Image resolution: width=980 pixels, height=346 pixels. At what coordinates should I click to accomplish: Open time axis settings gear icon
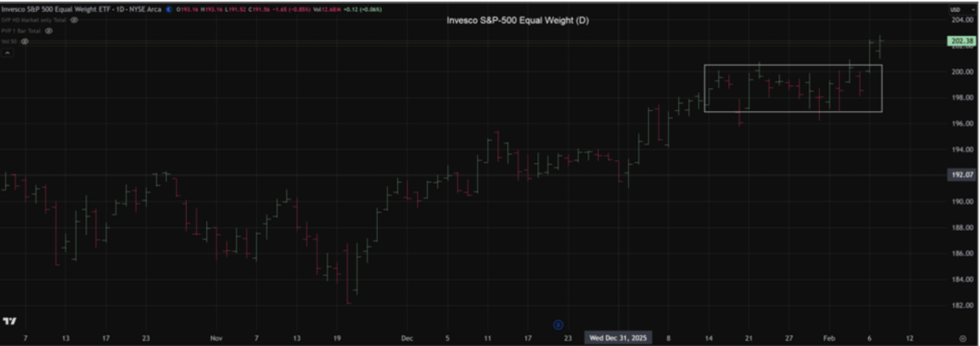click(x=962, y=338)
